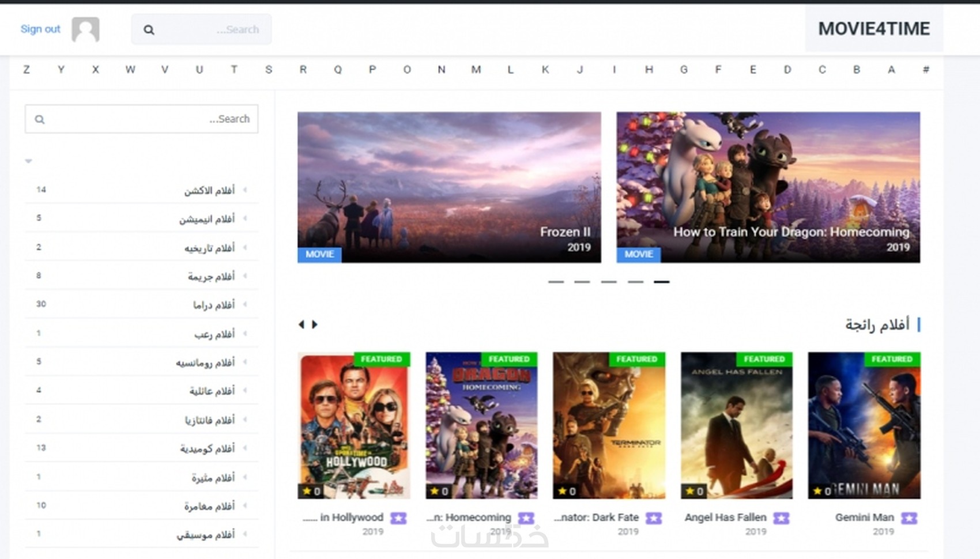Click star rating on Terminator poster
980x559 pixels.
tap(566, 491)
